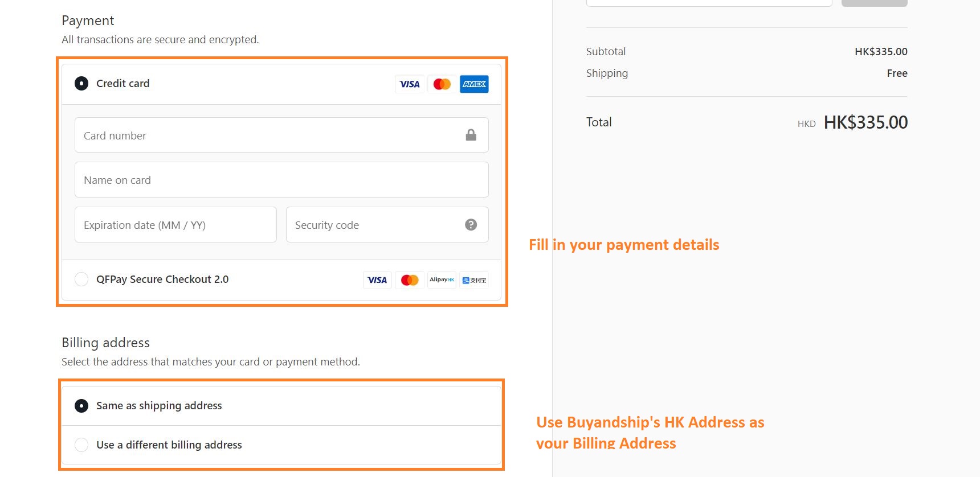The width and height of the screenshot is (980, 477).
Task: Click the Mastercard logo beside Credit card
Action: pyautogui.click(x=442, y=84)
